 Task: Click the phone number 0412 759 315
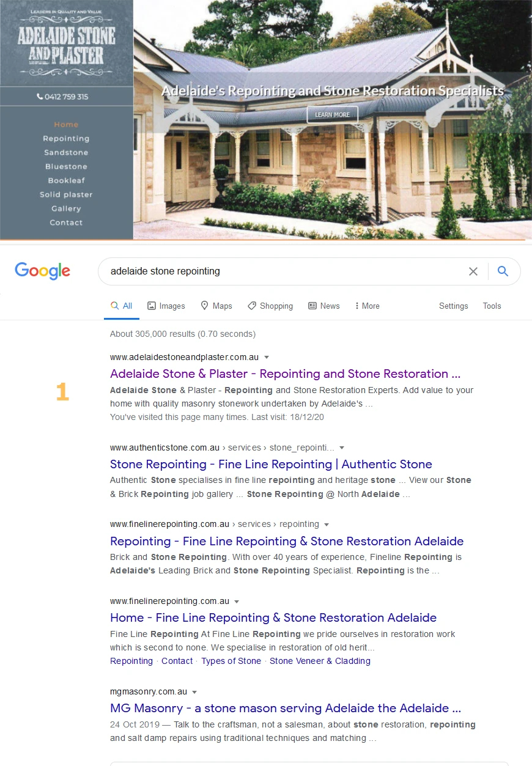(x=62, y=97)
